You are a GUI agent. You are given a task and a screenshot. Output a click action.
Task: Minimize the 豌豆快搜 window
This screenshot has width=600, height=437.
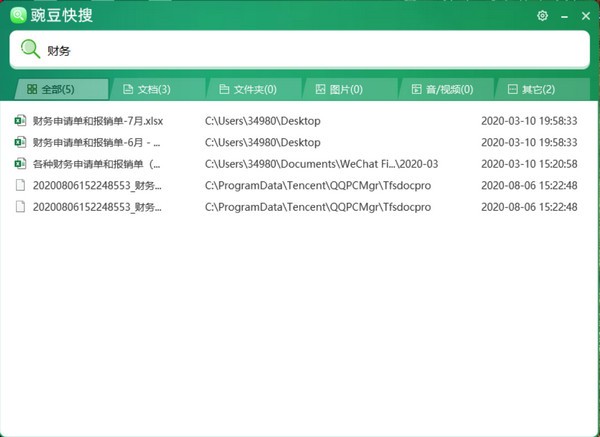tap(563, 16)
